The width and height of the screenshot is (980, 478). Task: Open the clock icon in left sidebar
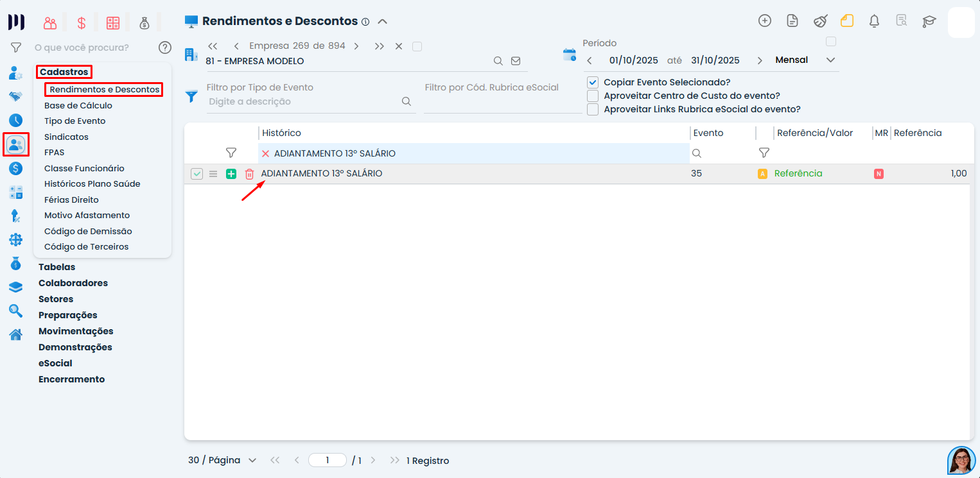pos(16,120)
